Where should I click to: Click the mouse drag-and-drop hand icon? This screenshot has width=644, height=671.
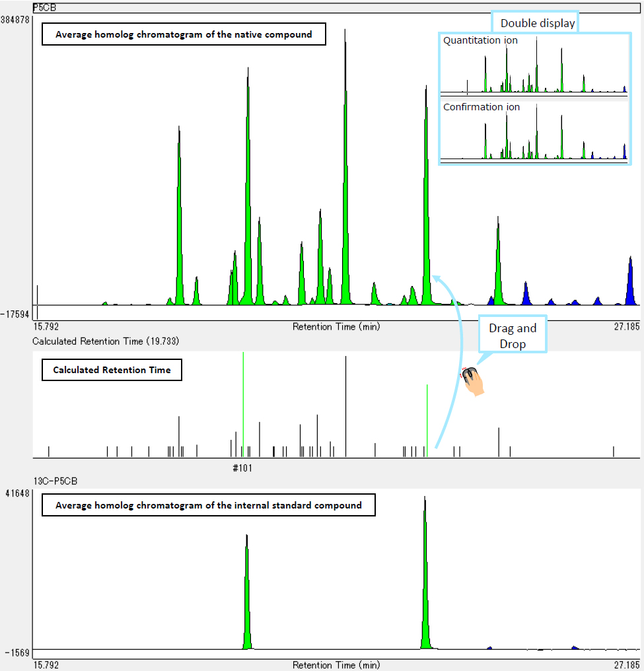472,381
